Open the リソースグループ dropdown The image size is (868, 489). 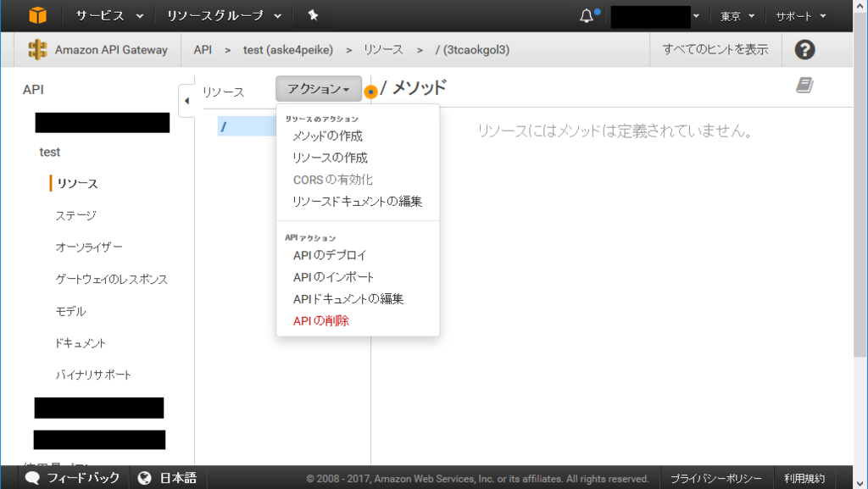point(224,16)
